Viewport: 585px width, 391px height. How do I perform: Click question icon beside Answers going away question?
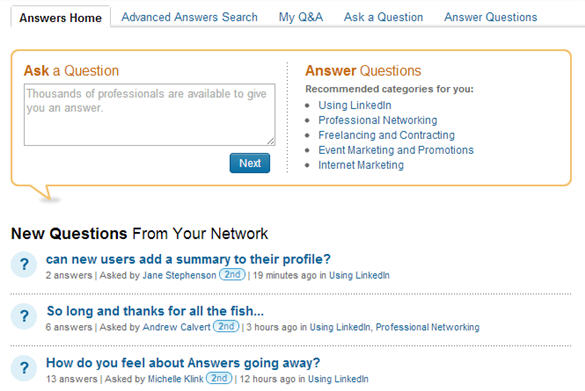click(x=24, y=368)
